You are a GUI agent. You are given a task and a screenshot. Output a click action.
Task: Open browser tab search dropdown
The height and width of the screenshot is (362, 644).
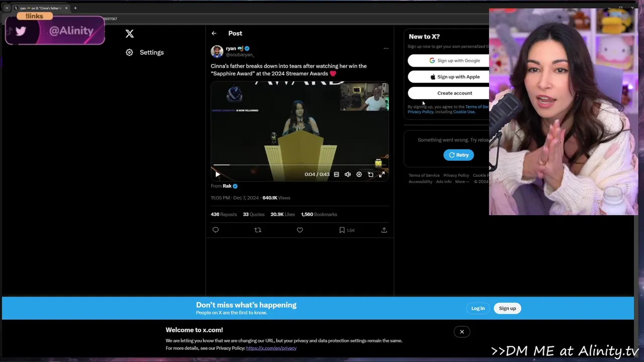click(x=7, y=8)
